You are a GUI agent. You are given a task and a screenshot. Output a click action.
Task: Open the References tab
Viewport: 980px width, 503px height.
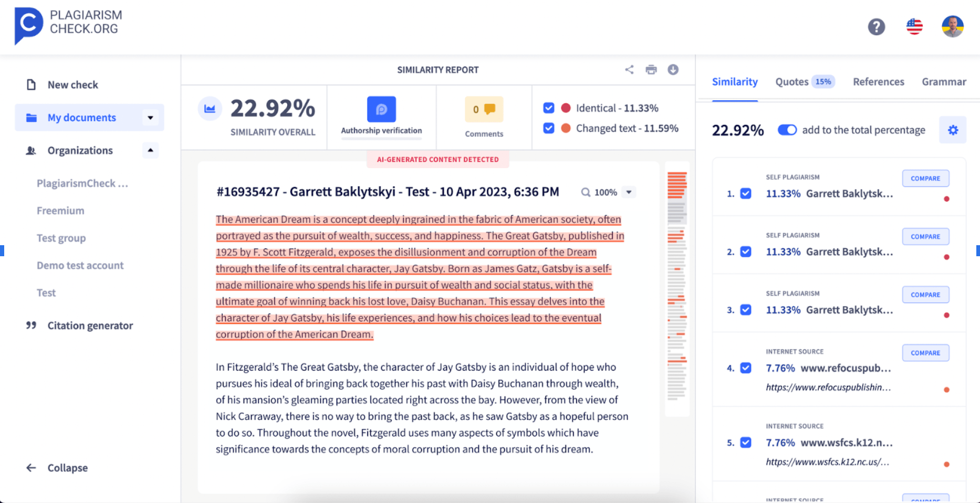pos(878,82)
